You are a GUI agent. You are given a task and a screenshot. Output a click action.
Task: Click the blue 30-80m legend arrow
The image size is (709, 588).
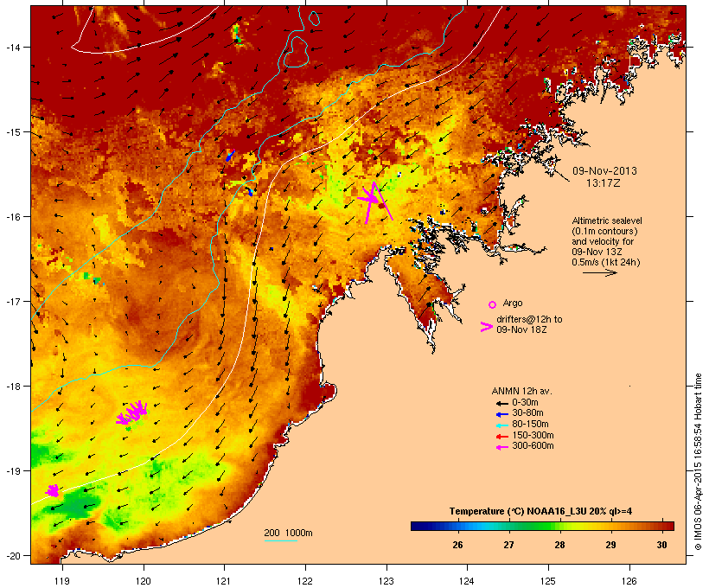501,414
